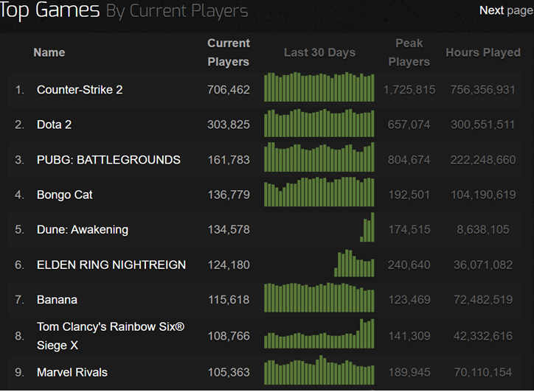534x392 pixels.
Task: Open the Dune: Awakening game link
Action: point(83,230)
